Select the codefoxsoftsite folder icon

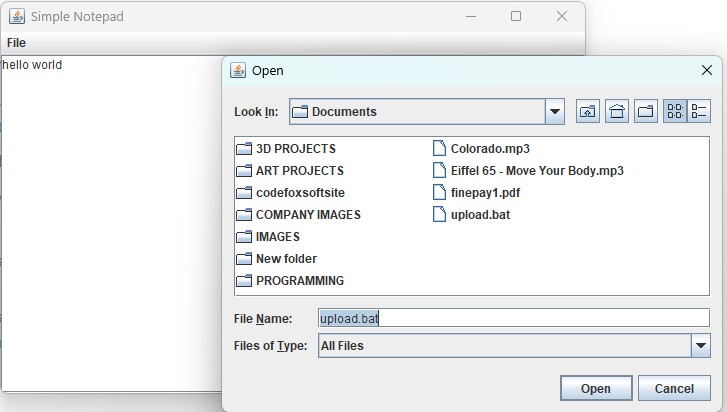tap(244, 193)
